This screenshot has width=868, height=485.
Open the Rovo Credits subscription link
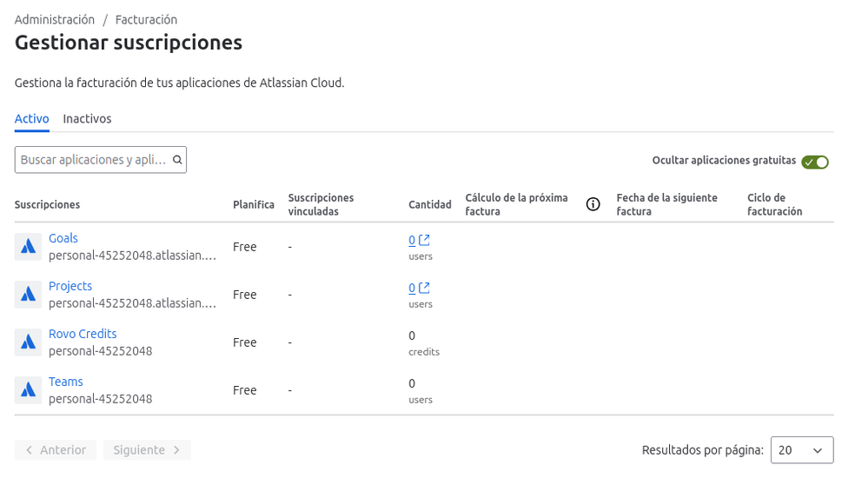[x=83, y=334]
